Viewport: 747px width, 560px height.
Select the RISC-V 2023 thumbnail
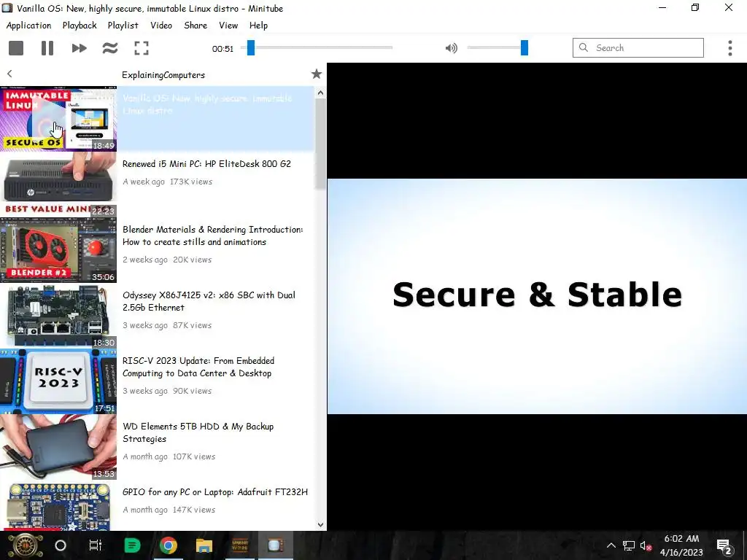(x=58, y=381)
